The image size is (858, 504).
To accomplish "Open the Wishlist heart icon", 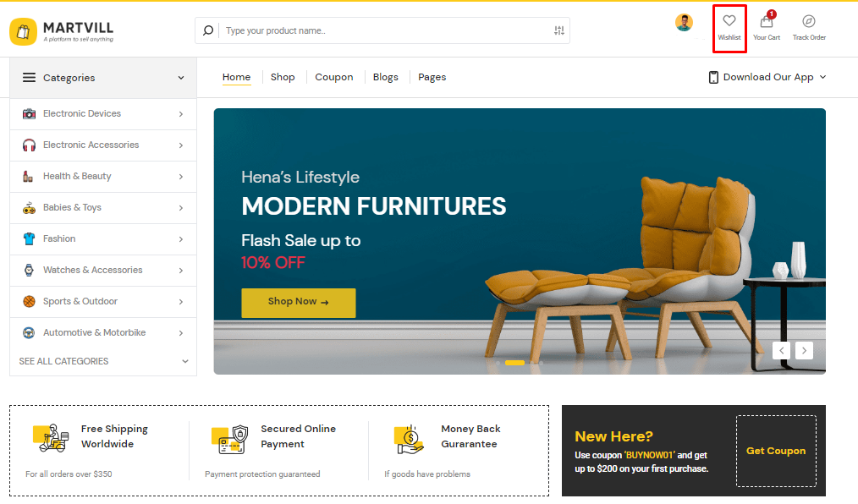I will (729, 21).
